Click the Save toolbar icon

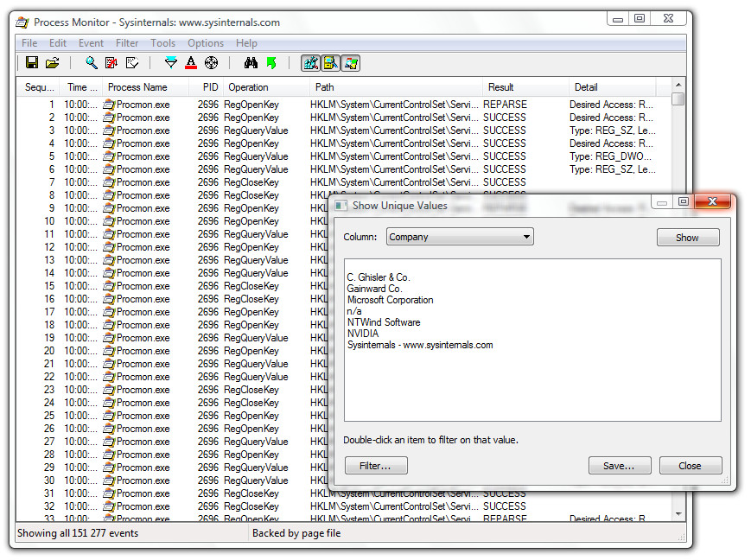pos(32,63)
